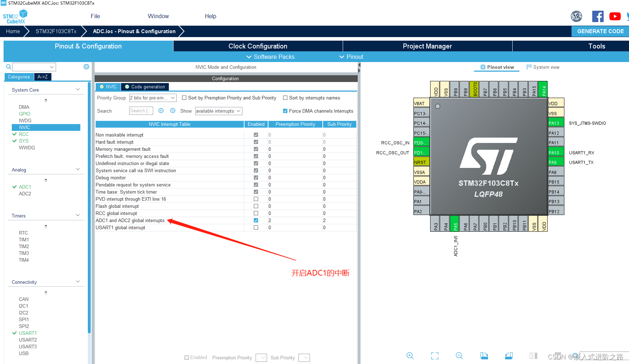Select pin PA14 on the chip
This screenshot has height=364, width=629.
click(x=543, y=89)
